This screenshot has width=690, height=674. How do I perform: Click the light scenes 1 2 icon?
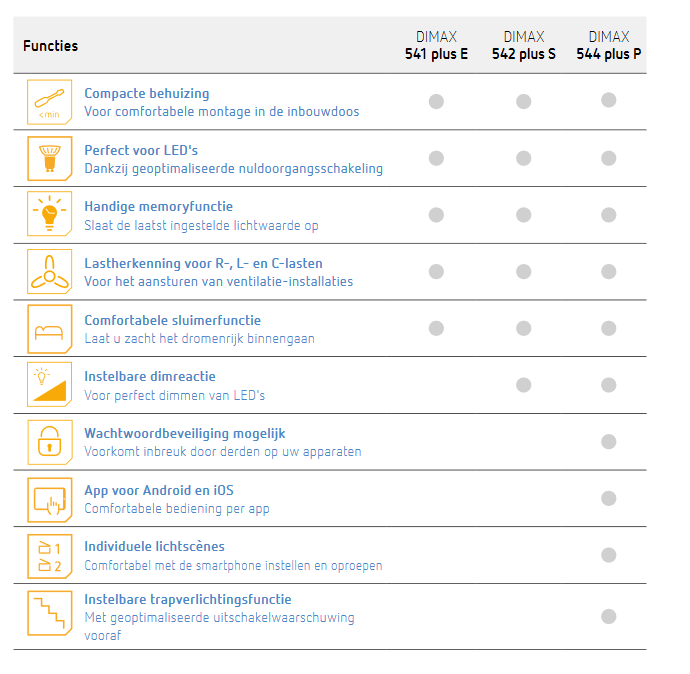49,556
